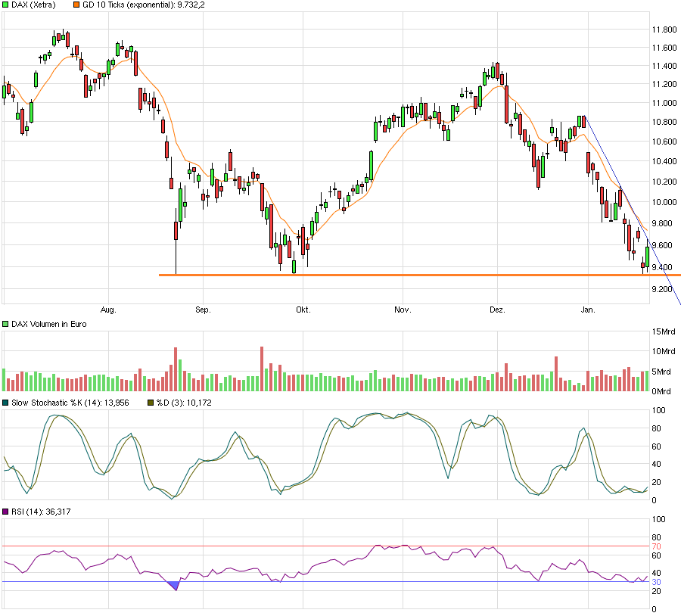Click the 'Sep.' month axis label
Image resolution: width=681 pixels, height=616 pixels.
203,310
